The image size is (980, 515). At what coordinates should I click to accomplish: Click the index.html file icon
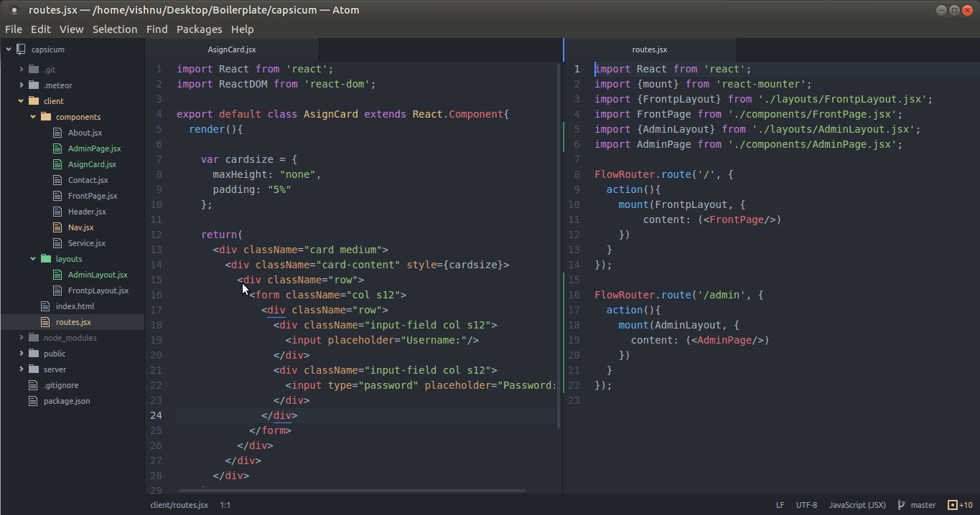(46, 306)
